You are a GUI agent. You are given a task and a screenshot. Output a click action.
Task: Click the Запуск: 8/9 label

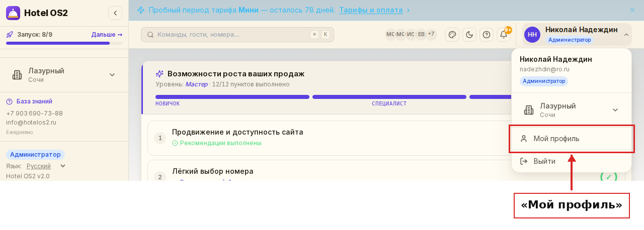click(35, 35)
